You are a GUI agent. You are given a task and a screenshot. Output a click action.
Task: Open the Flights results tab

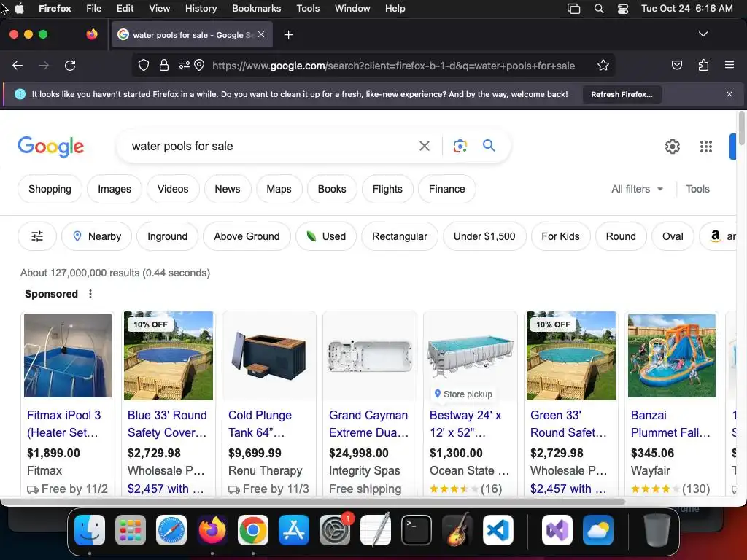387,189
